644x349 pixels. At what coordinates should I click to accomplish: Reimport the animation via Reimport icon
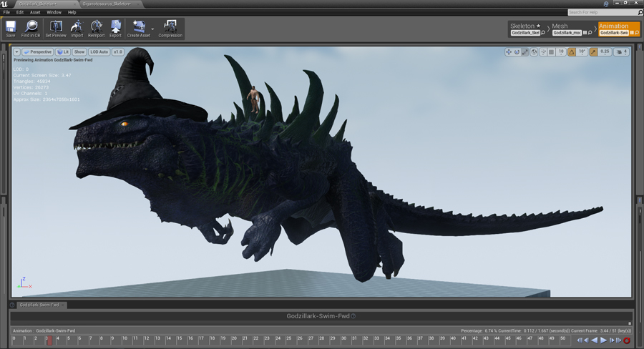[96, 29]
